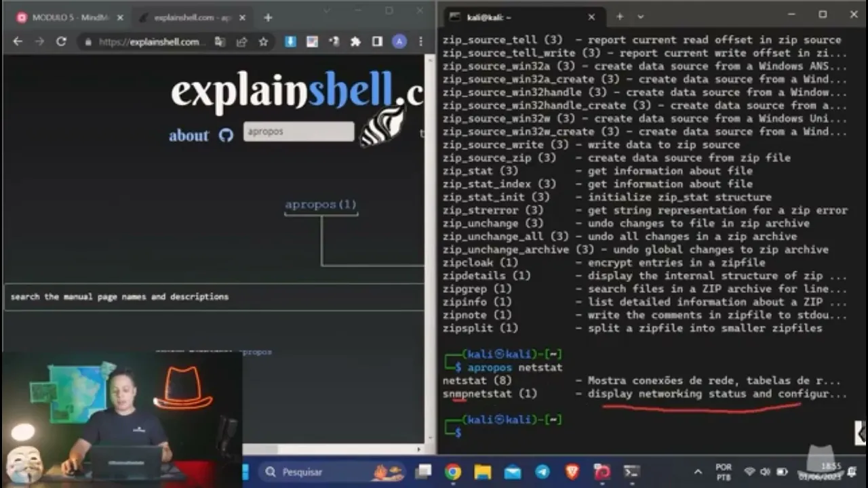This screenshot has width=868, height=488.
Task: Show hidden system tray icons
Action: [x=698, y=472]
